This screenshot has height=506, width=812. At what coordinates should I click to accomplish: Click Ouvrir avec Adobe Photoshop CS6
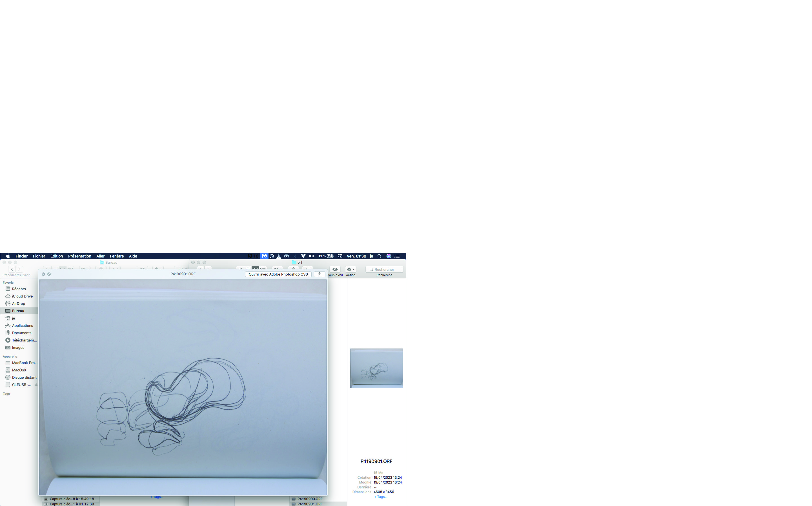click(278, 274)
